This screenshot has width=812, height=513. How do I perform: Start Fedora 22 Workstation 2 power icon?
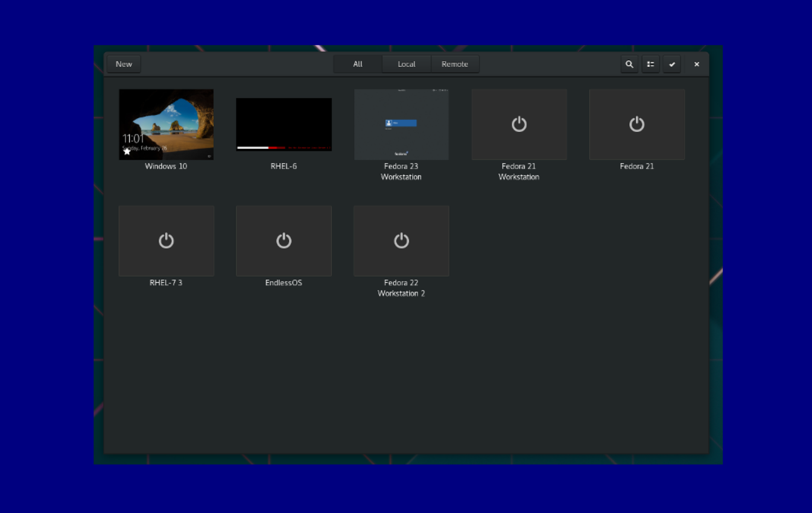point(401,241)
